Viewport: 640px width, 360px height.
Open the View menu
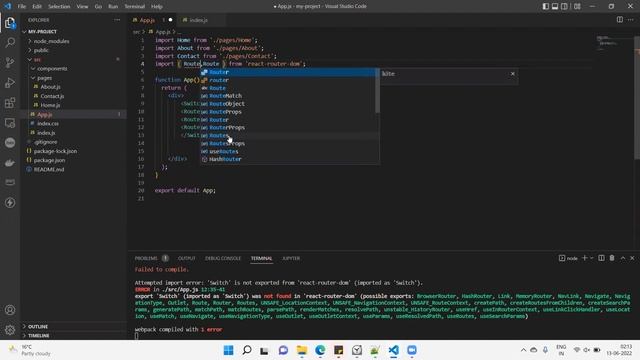pyautogui.click(x=82, y=6)
